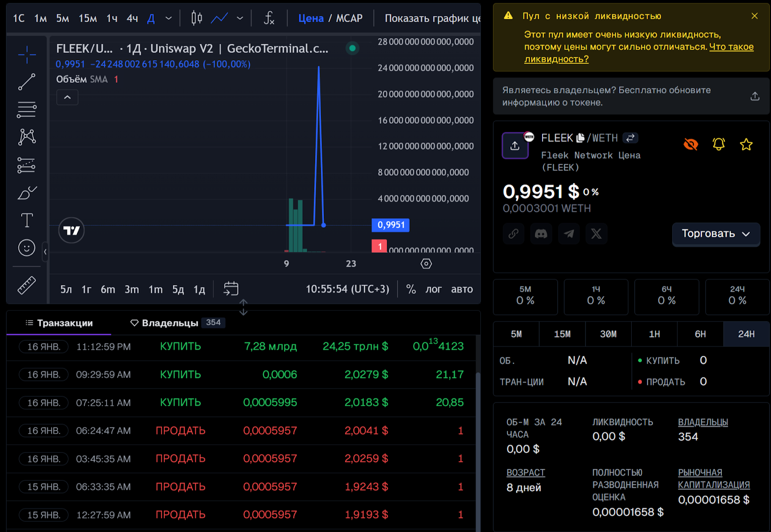This screenshot has height=532, width=771.
Task: Close the low liquidity warning banner
Action: [755, 16]
